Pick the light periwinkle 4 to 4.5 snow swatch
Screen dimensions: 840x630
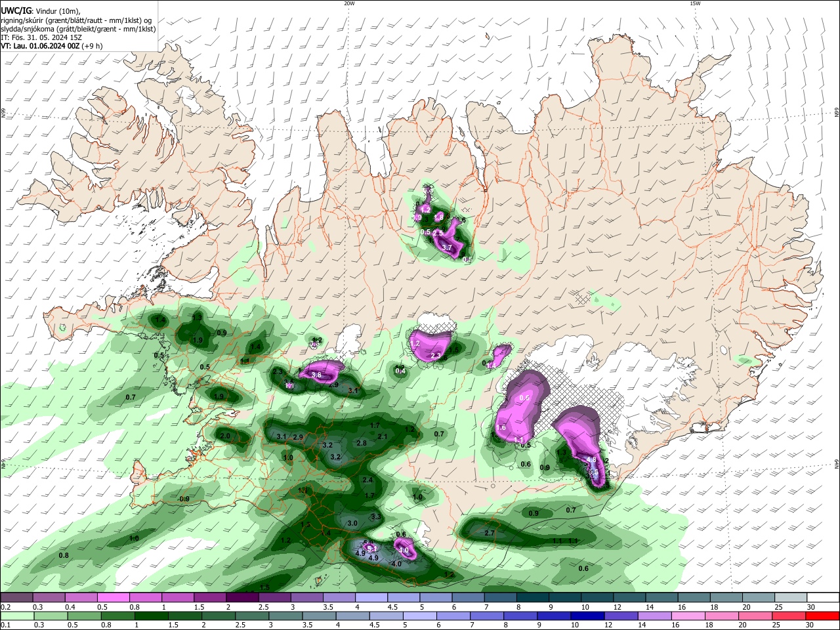tap(371, 597)
